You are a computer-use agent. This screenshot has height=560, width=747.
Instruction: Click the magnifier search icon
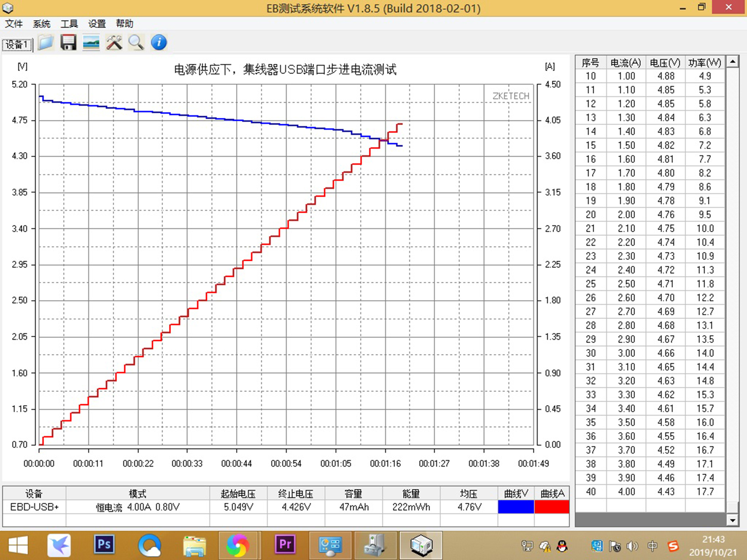[x=136, y=43]
